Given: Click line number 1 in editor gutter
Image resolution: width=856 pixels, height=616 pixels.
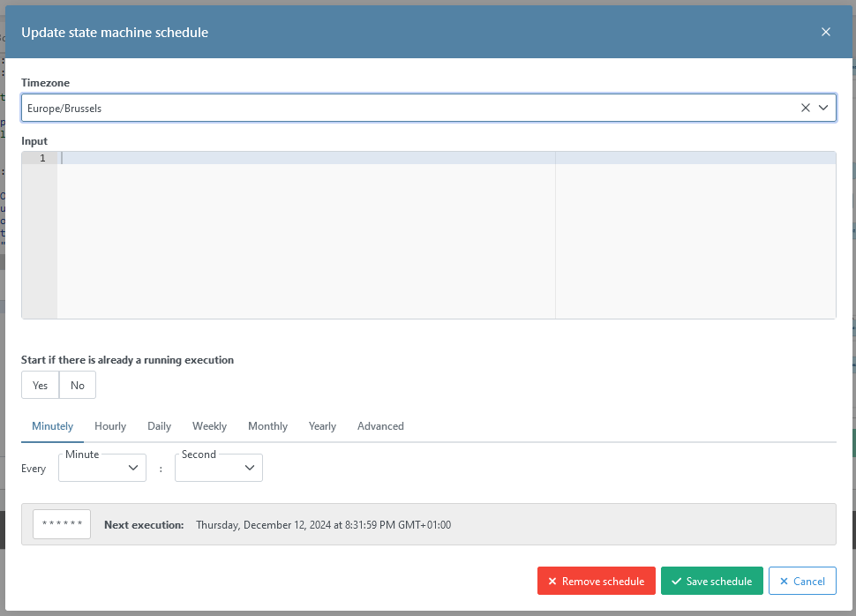Looking at the screenshot, I should (x=41, y=158).
